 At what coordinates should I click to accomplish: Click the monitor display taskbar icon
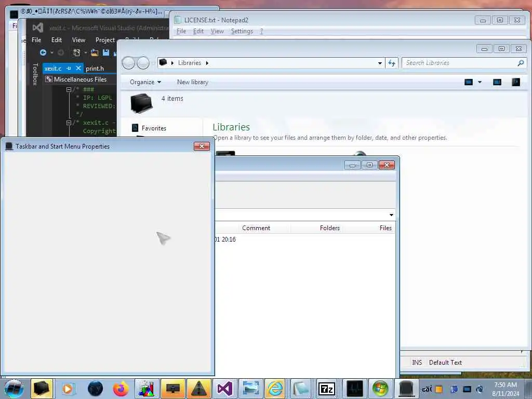172,389
